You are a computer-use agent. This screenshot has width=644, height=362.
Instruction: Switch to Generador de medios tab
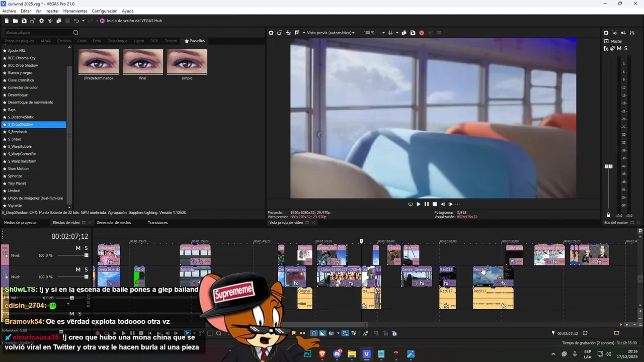pos(114,223)
